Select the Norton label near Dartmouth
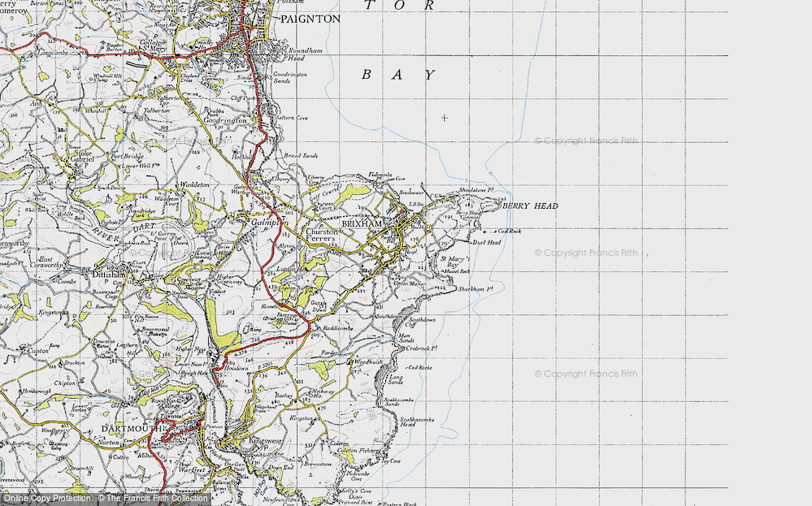The image size is (812, 506). 108,443
